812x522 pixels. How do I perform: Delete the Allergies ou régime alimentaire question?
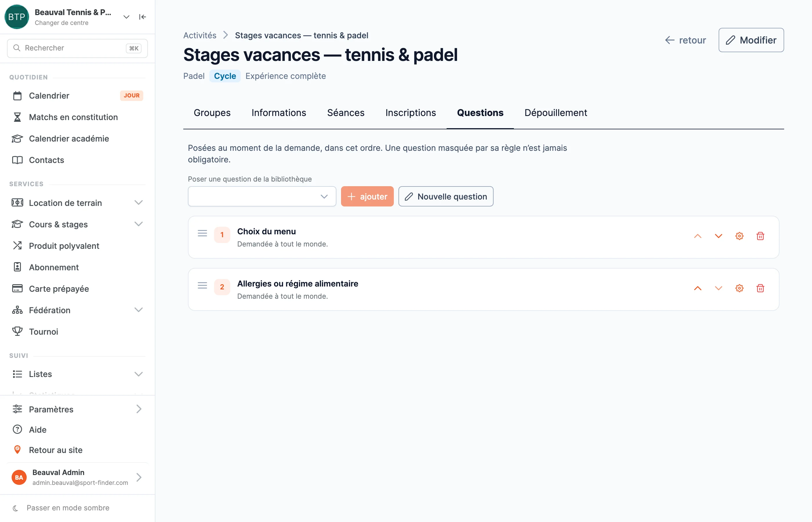click(760, 288)
